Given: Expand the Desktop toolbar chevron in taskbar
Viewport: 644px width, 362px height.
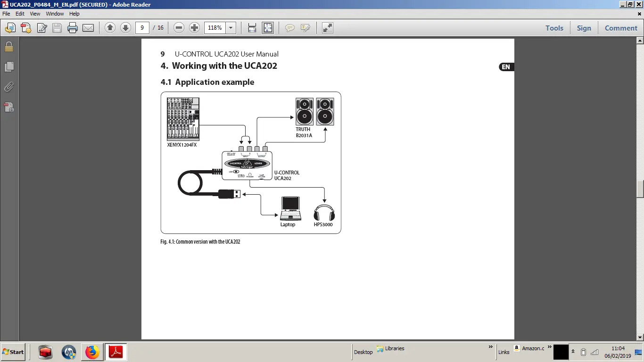Looking at the screenshot, I should (x=491, y=347).
